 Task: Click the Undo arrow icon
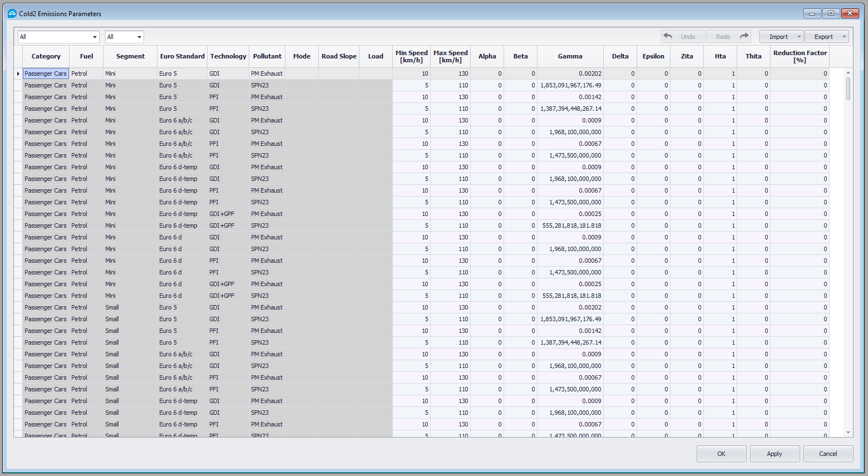[668, 36]
